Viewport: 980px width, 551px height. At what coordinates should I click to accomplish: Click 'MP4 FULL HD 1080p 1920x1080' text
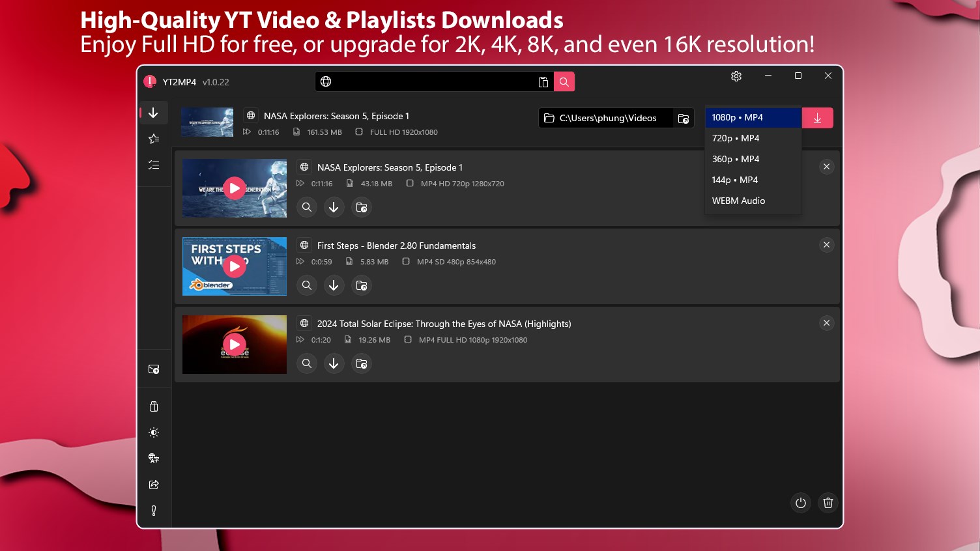click(473, 340)
